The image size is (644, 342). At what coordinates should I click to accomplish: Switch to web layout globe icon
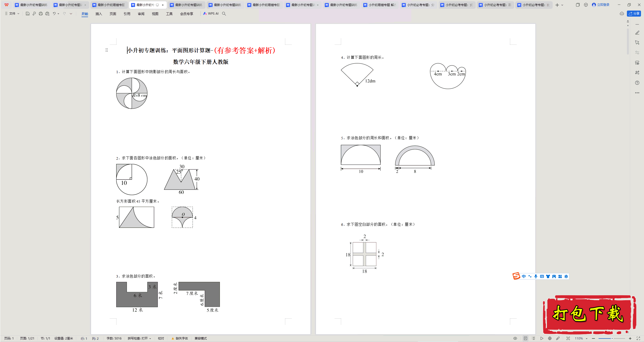[550, 338]
